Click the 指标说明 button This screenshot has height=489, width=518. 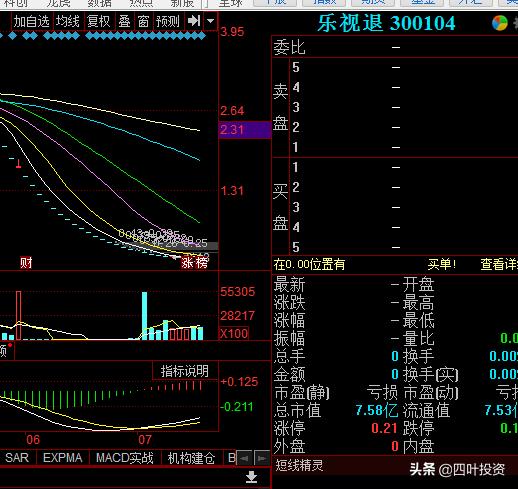click(185, 371)
